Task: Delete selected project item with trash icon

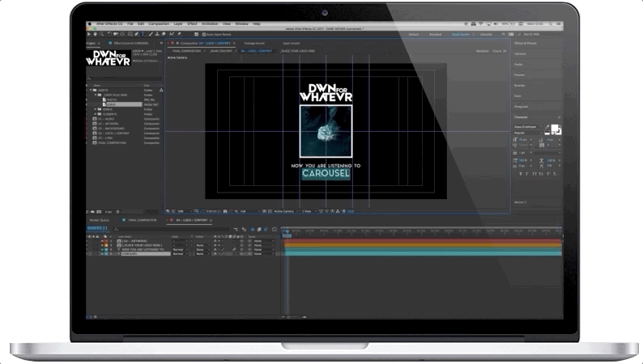Action: [117, 212]
